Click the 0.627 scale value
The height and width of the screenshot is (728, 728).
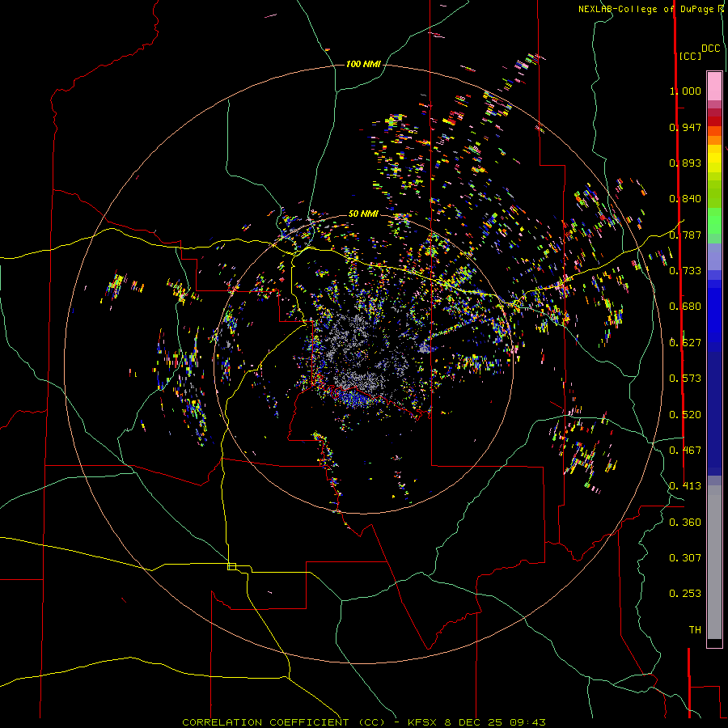(685, 343)
